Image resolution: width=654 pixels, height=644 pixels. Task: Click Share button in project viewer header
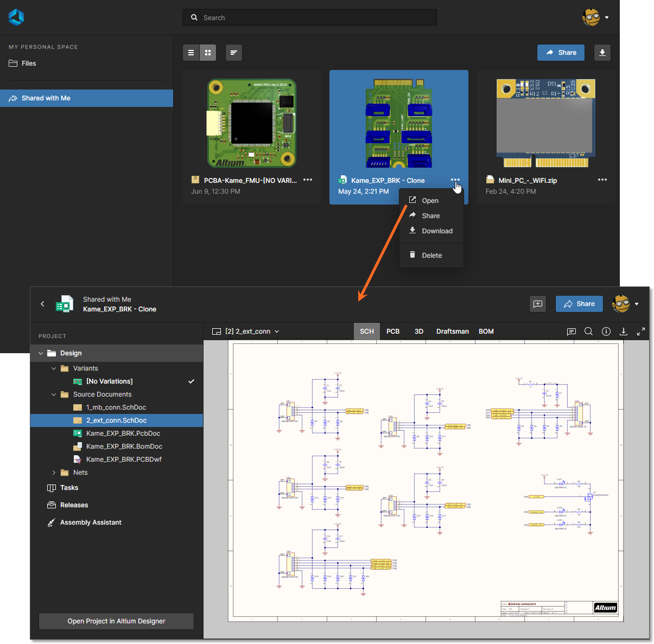(579, 304)
